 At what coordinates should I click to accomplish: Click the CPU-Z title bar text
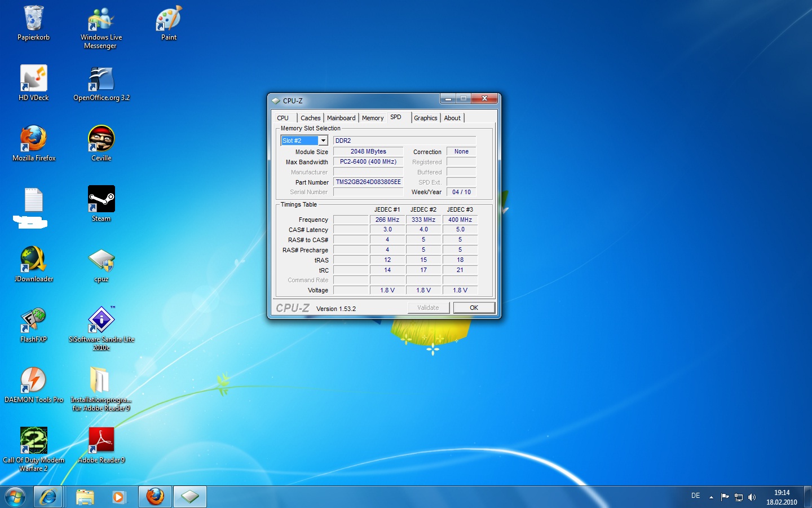[x=293, y=100]
